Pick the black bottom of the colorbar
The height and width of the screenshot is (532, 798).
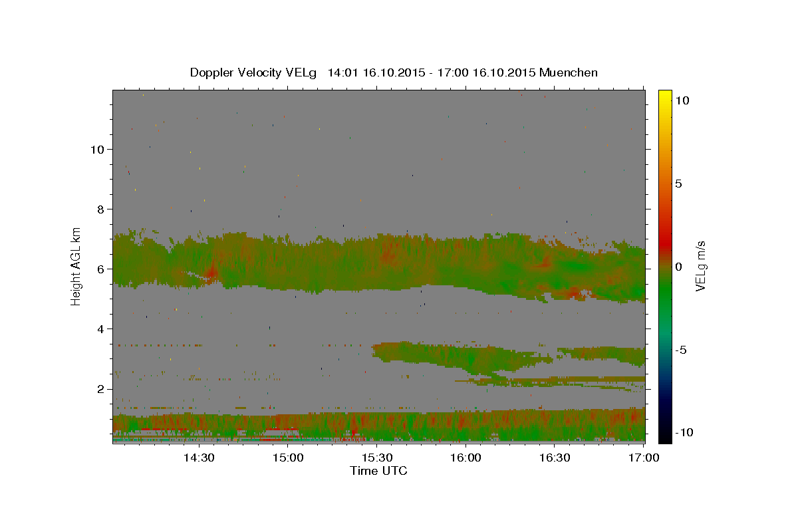pyautogui.click(x=664, y=438)
